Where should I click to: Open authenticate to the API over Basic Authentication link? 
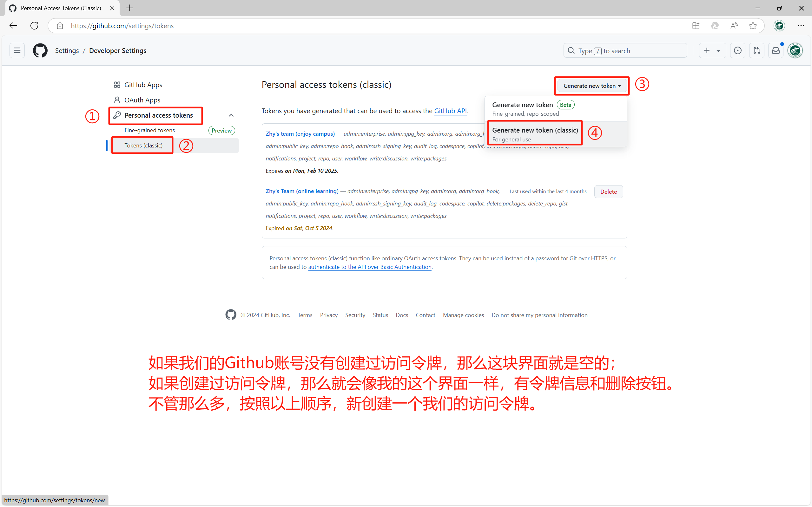(x=370, y=267)
